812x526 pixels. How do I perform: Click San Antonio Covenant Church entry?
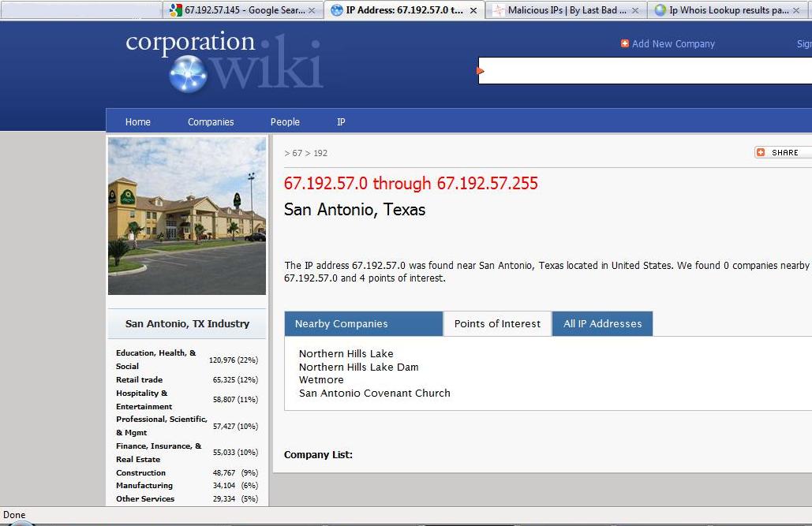[374, 393]
